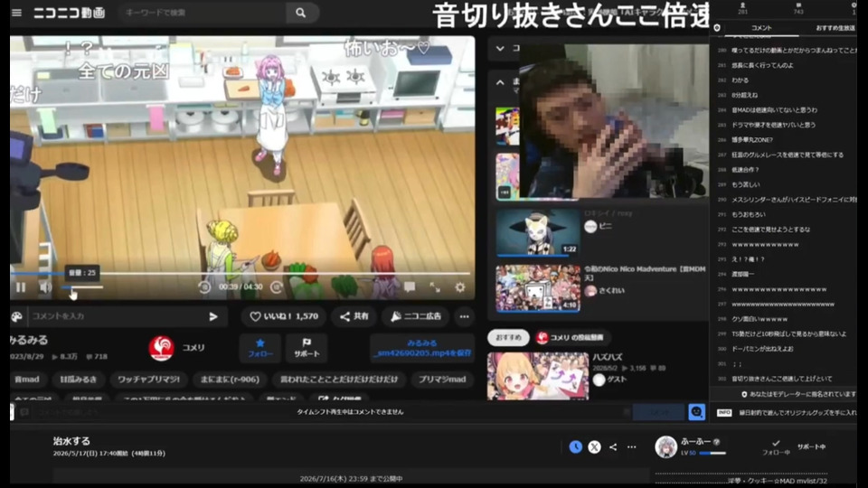868x488 pixels.
Task: Collapse the top chevron panel beside video
Action: pyautogui.click(x=500, y=49)
